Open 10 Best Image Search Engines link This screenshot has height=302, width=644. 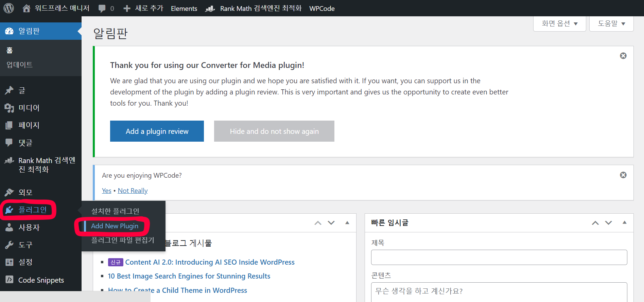[x=189, y=276]
